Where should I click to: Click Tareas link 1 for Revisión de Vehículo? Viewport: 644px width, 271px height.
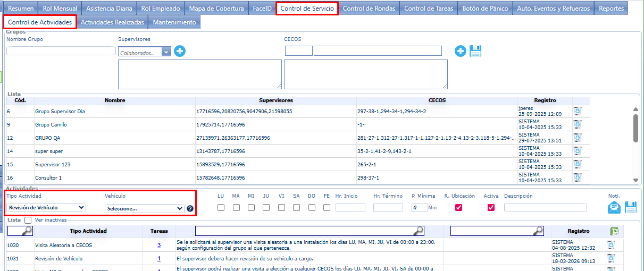(x=158, y=259)
